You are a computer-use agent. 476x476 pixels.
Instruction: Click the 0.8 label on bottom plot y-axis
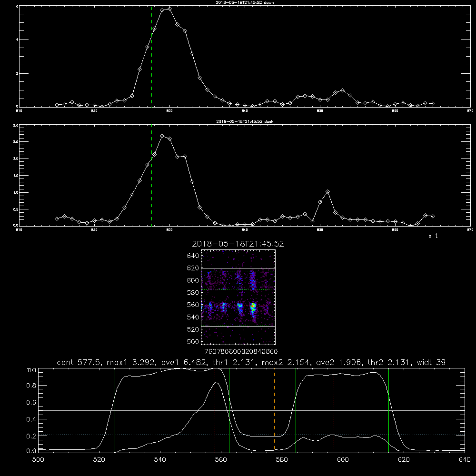pyautogui.click(x=31, y=386)
